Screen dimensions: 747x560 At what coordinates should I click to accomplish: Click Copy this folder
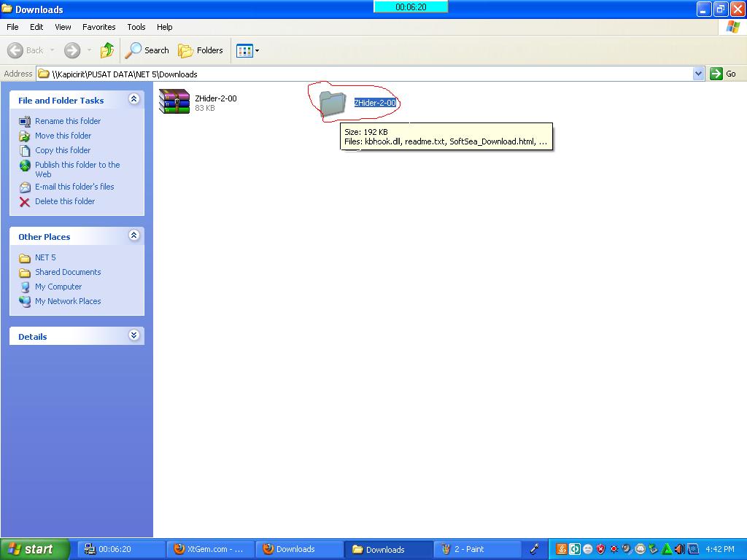(x=63, y=150)
